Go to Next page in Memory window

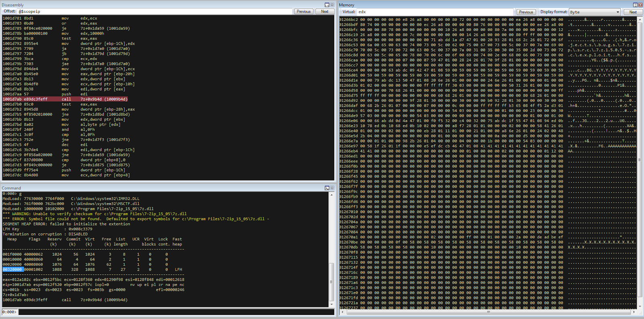(x=633, y=12)
